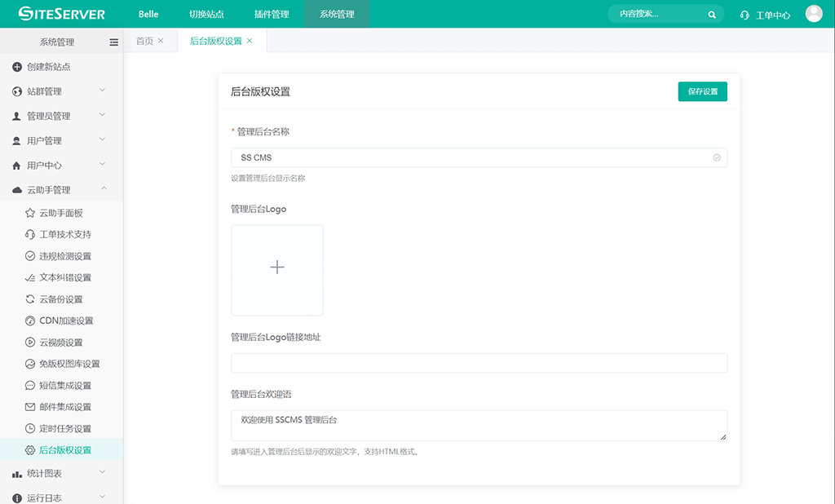Open 插件管理 in the top menu

pos(272,15)
